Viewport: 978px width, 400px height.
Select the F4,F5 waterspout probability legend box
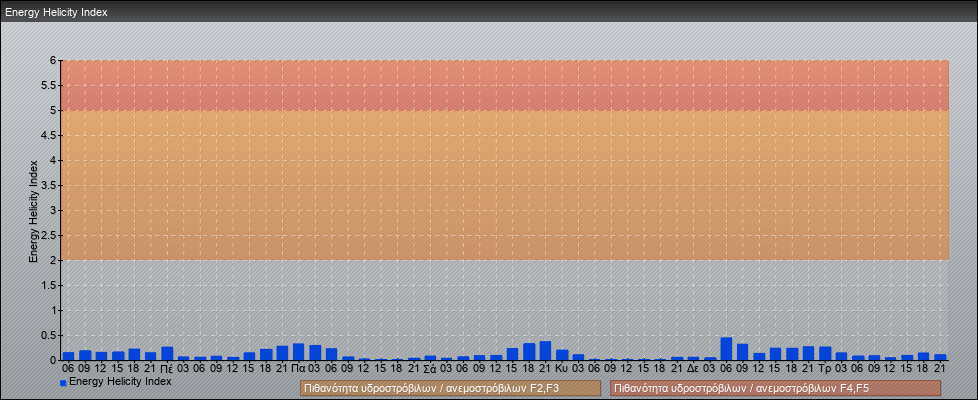(775, 388)
